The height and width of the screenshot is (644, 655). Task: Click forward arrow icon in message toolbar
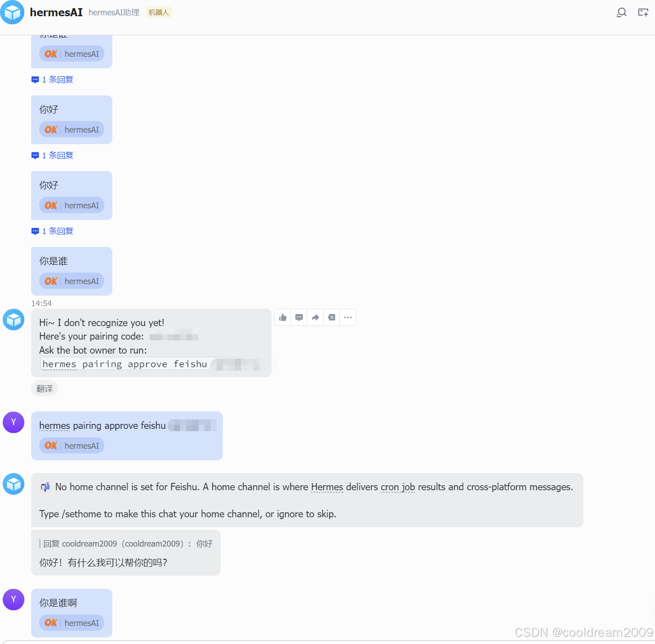pos(315,317)
